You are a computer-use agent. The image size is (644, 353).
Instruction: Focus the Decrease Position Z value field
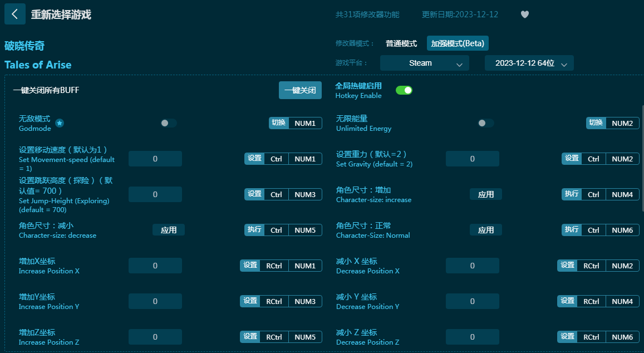coord(473,337)
